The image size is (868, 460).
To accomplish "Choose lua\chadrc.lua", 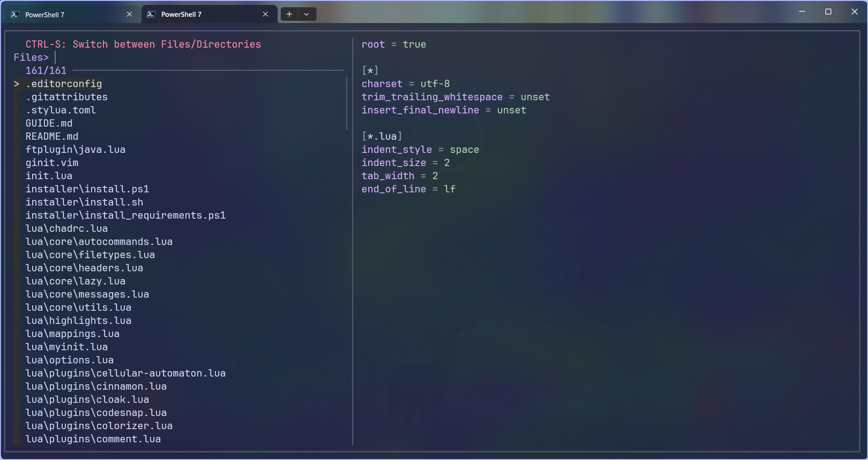I will (x=67, y=229).
